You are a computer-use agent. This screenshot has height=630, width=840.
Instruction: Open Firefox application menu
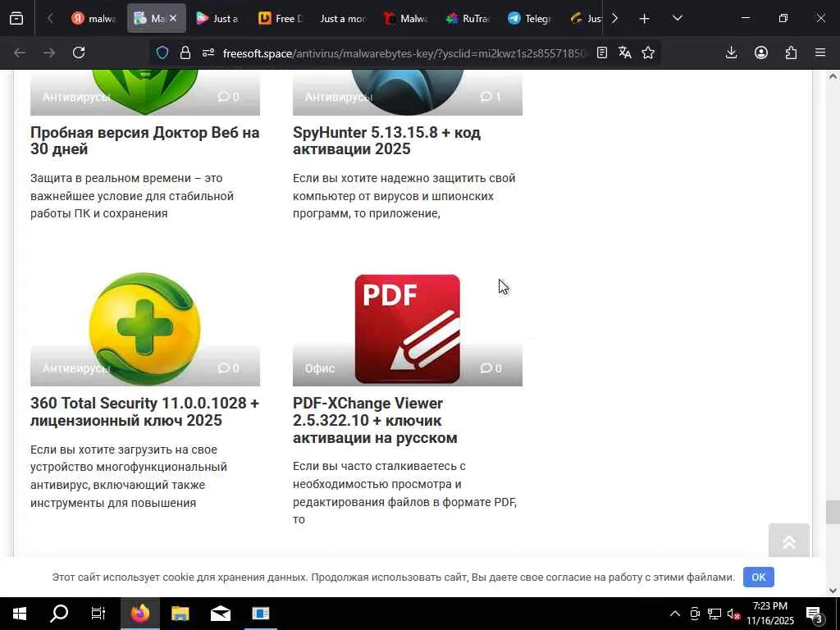click(x=820, y=52)
